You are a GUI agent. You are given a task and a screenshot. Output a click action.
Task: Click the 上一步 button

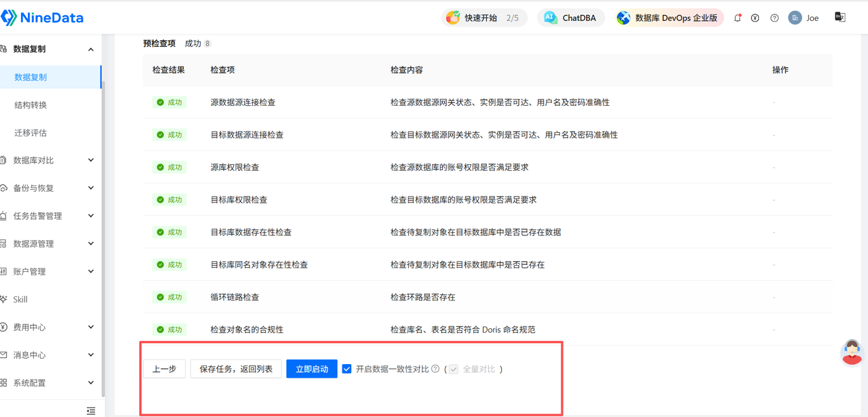tap(164, 369)
